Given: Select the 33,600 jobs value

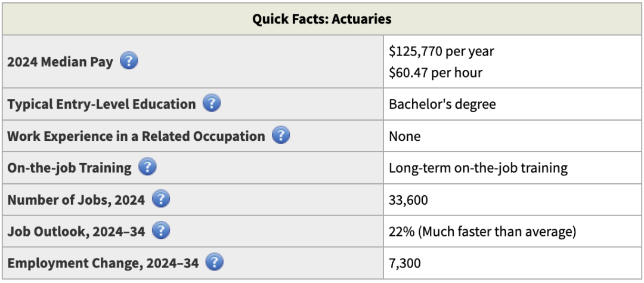Looking at the screenshot, I should point(408,199).
